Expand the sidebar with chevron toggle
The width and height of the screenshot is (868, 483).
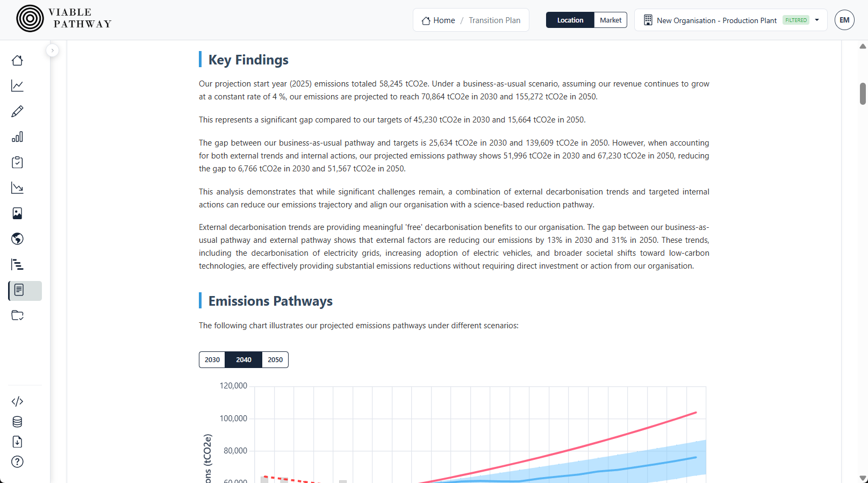[52, 50]
